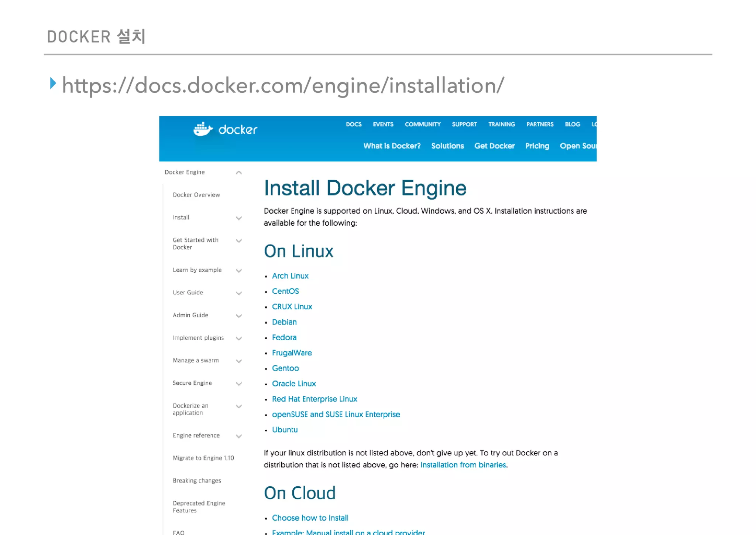The height and width of the screenshot is (535, 756).
Task: Open the Get Docker navigation link
Action: pyautogui.click(x=494, y=146)
